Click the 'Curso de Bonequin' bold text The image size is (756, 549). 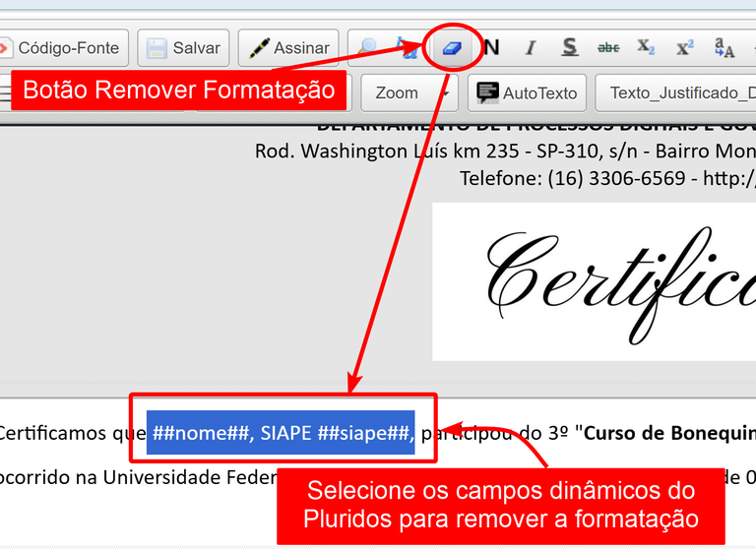pos(669,433)
